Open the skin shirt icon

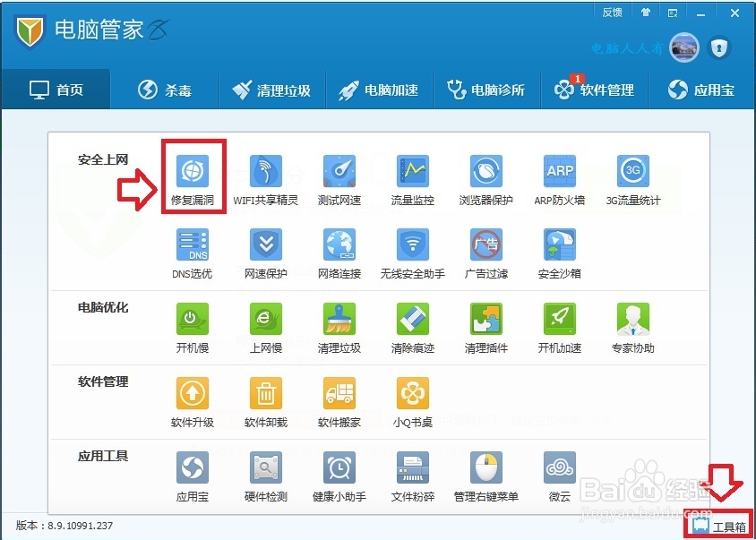pos(646,13)
